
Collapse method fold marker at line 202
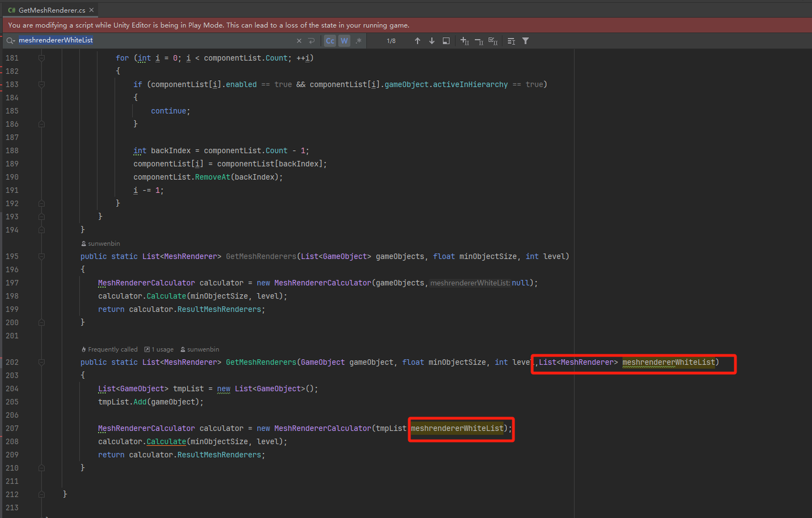pyautogui.click(x=41, y=362)
